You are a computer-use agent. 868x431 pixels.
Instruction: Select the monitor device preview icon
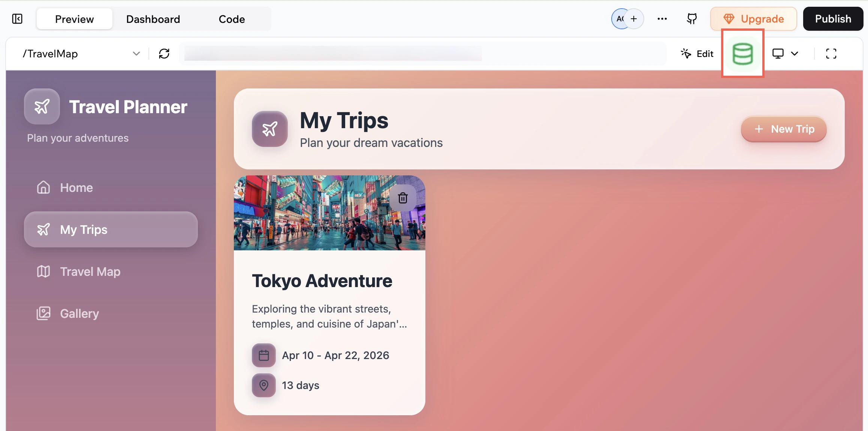tap(778, 54)
